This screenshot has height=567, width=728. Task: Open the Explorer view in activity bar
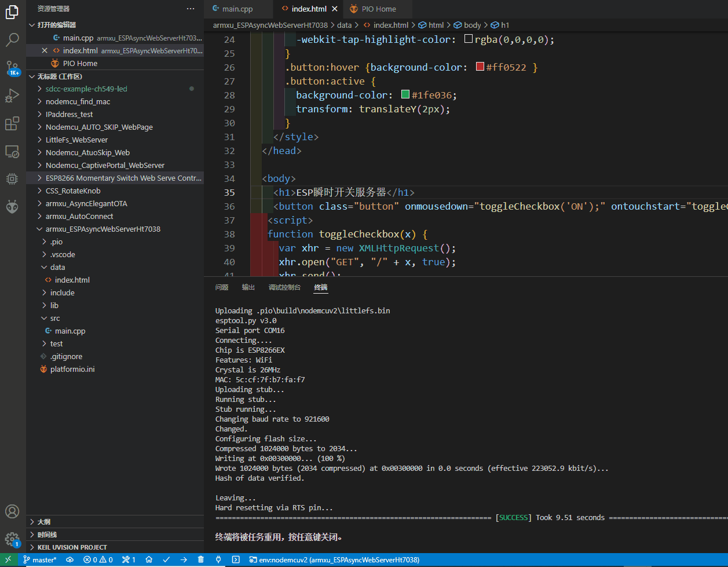point(12,12)
